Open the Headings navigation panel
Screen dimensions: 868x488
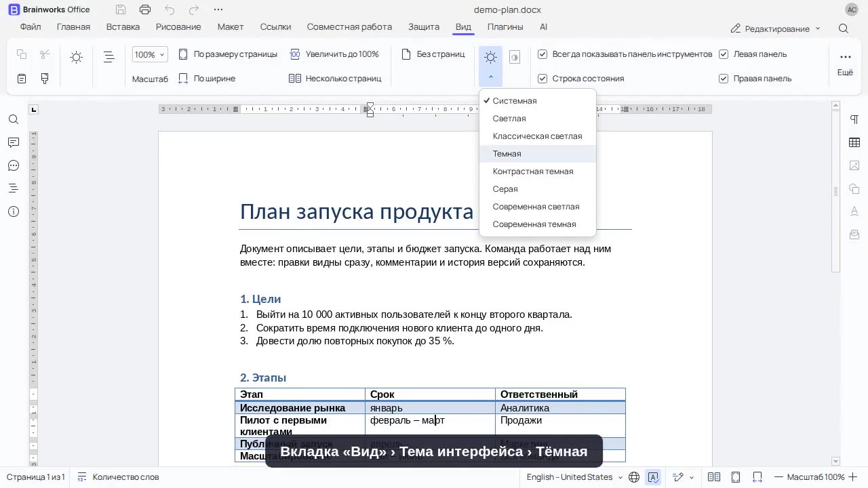pyautogui.click(x=14, y=188)
